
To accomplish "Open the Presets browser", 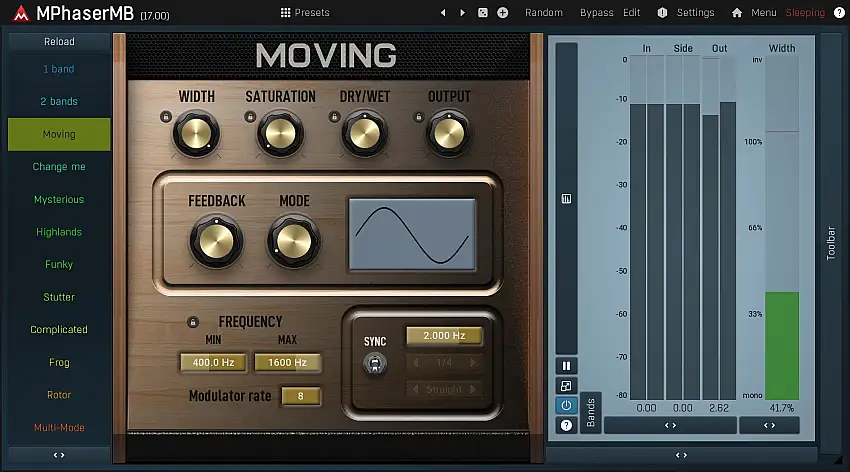I will click(x=305, y=12).
